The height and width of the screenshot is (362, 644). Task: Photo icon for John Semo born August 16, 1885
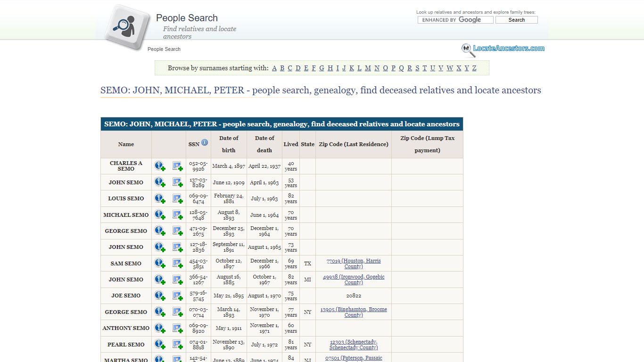[x=178, y=280]
